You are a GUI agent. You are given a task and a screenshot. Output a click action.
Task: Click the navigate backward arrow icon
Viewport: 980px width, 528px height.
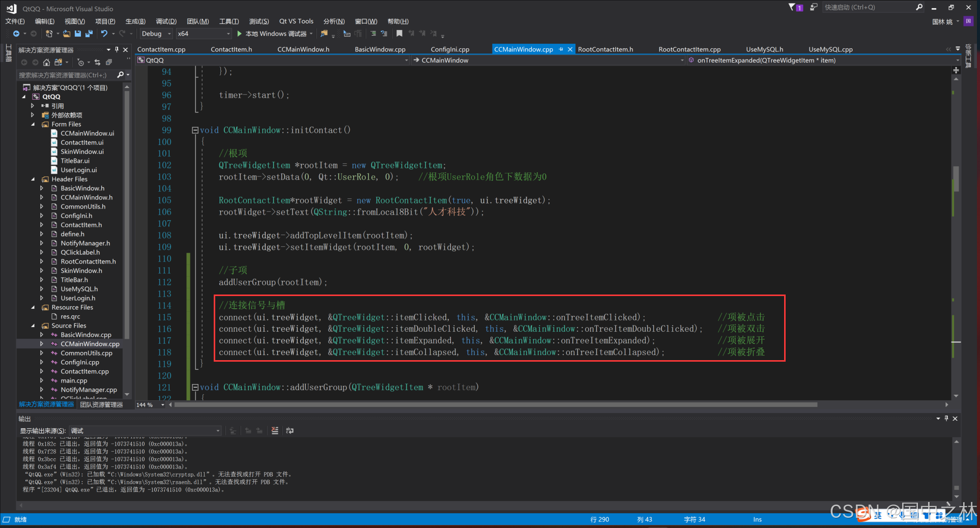tap(16, 34)
